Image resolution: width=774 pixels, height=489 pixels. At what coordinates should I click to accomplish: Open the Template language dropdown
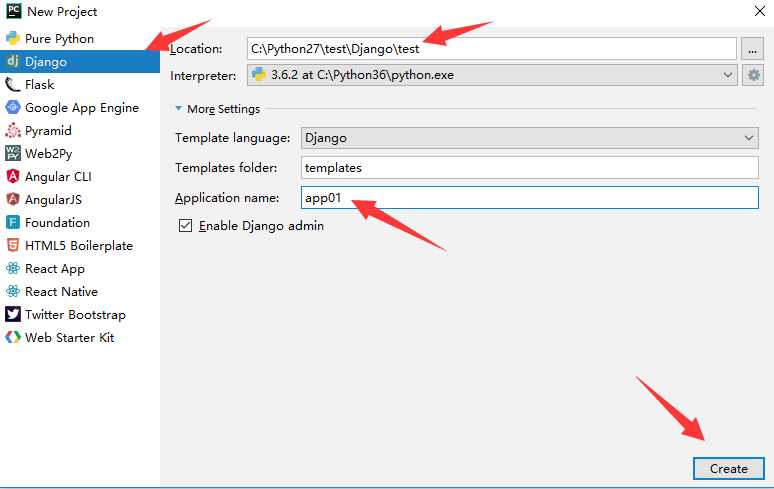pyautogui.click(x=530, y=138)
